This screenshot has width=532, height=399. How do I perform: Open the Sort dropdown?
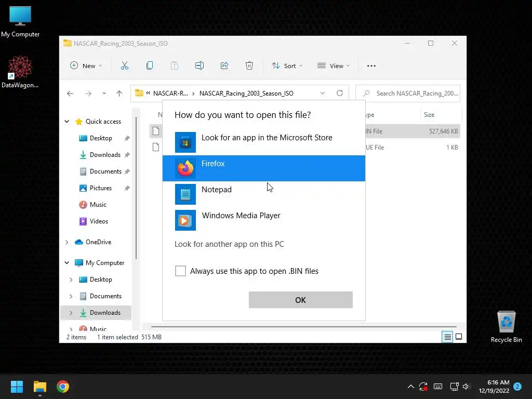click(x=287, y=66)
